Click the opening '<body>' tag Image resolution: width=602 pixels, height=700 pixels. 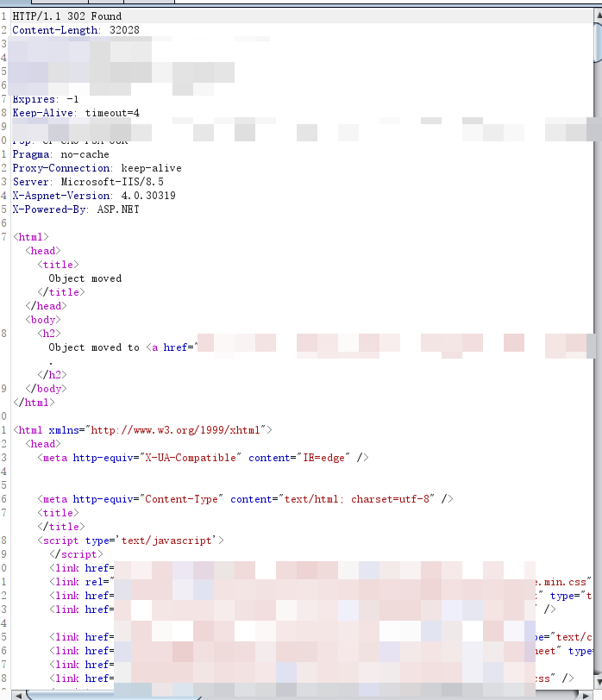point(43,320)
